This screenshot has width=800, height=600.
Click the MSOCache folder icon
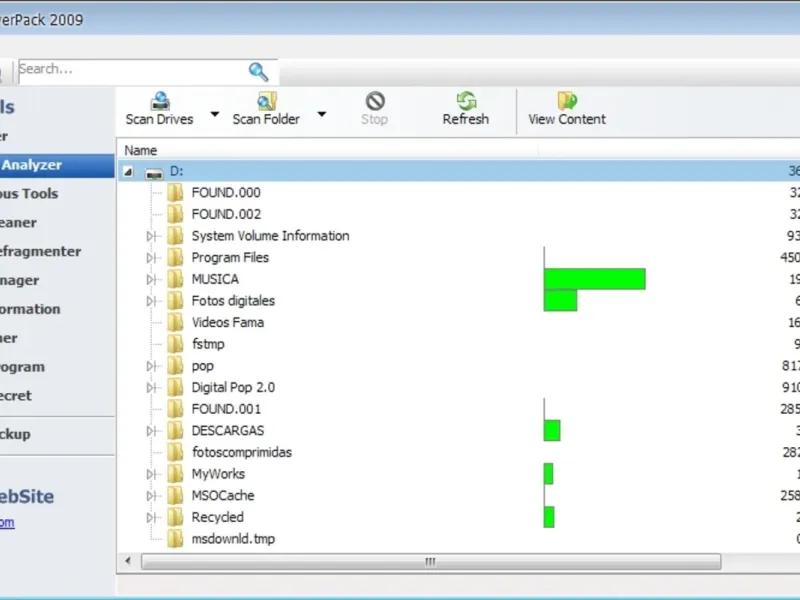click(x=175, y=495)
